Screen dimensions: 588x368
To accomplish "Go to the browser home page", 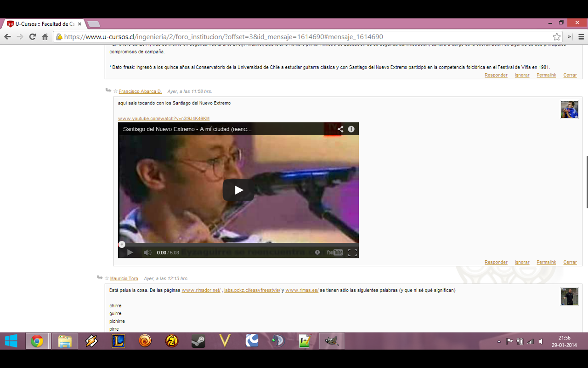I will tap(45, 37).
